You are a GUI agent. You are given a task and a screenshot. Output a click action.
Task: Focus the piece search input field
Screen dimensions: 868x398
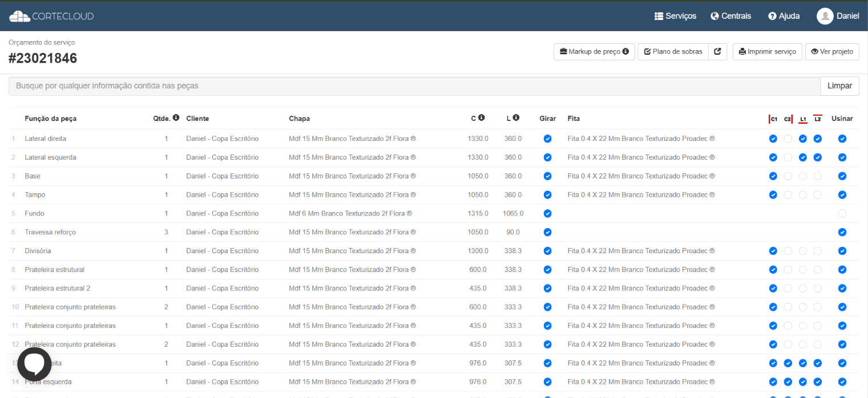pos(414,86)
